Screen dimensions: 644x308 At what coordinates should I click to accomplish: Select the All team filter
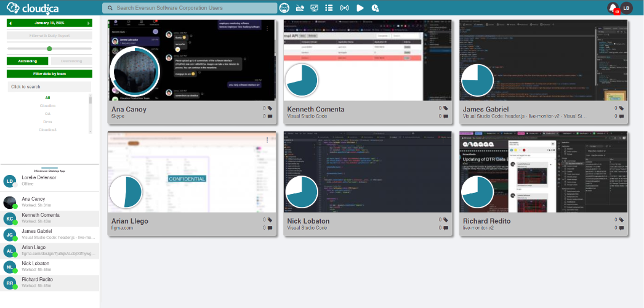click(47, 98)
